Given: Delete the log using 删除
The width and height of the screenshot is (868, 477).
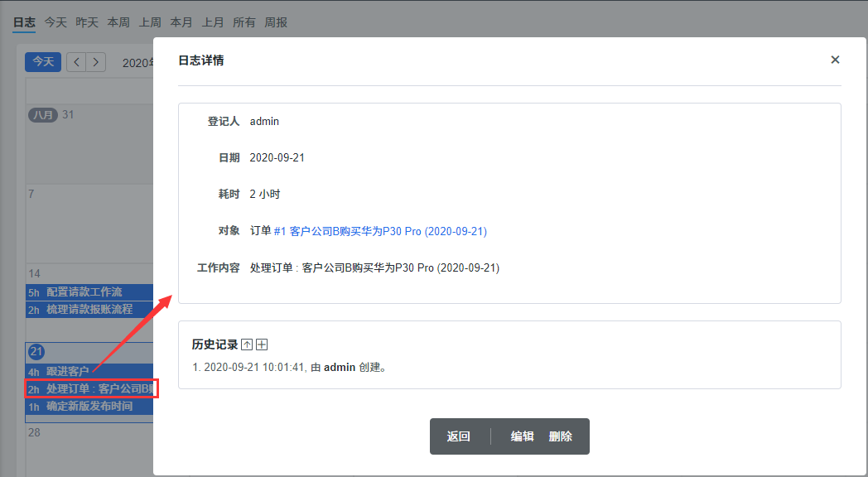Looking at the screenshot, I should pos(560,436).
